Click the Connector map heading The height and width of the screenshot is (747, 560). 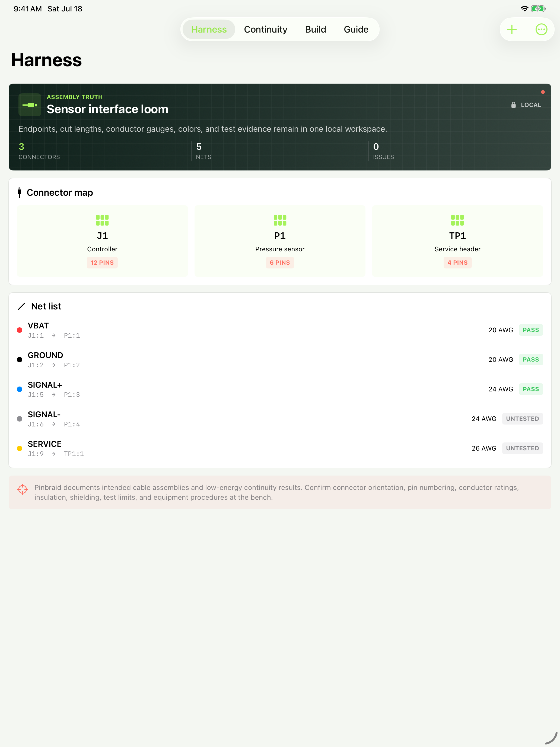(x=60, y=192)
